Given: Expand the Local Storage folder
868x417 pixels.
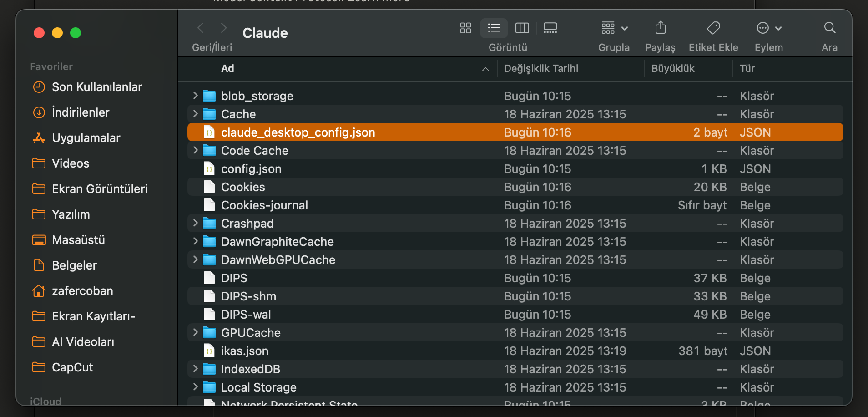Looking at the screenshot, I should (x=195, y=387).
